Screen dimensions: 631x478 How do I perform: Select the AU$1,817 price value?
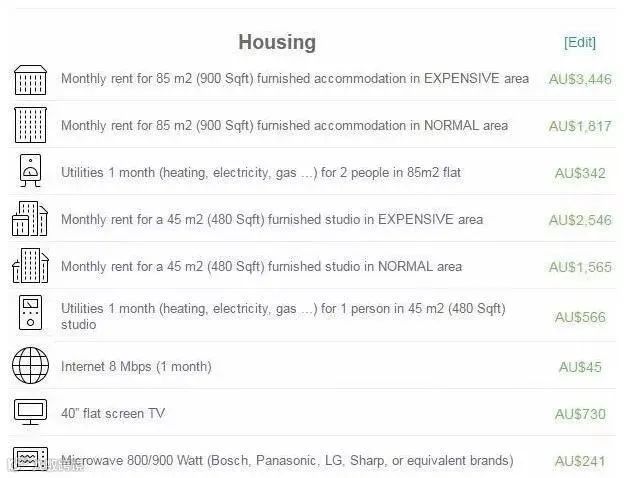(580, 126)
